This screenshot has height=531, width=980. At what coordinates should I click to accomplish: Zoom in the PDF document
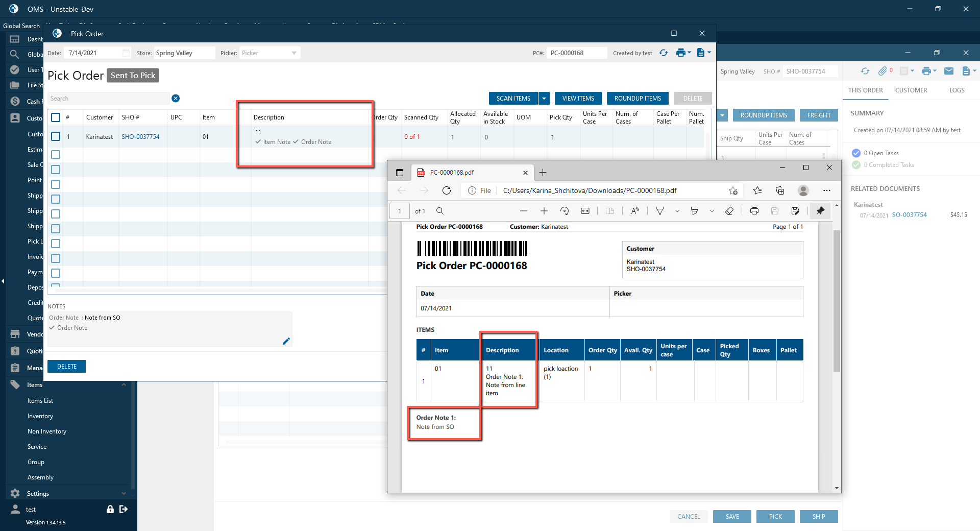[x=544, y=211]
